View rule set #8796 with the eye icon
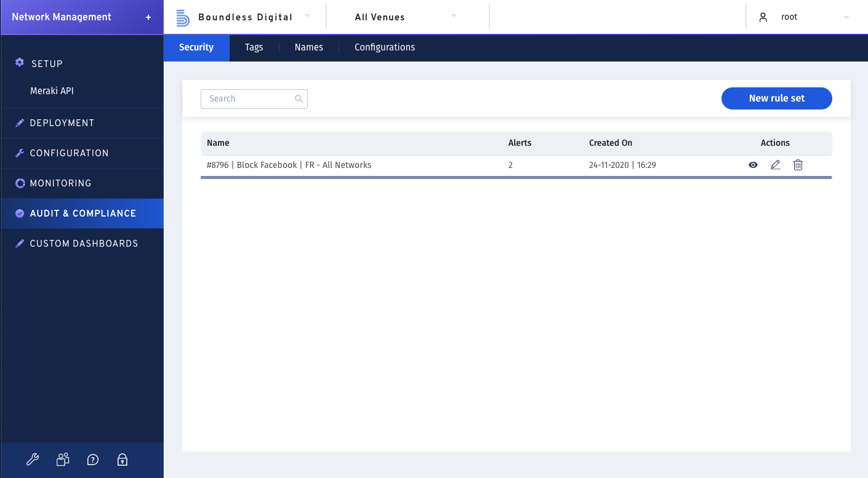The image size is (868, 478). coord(753,165)
